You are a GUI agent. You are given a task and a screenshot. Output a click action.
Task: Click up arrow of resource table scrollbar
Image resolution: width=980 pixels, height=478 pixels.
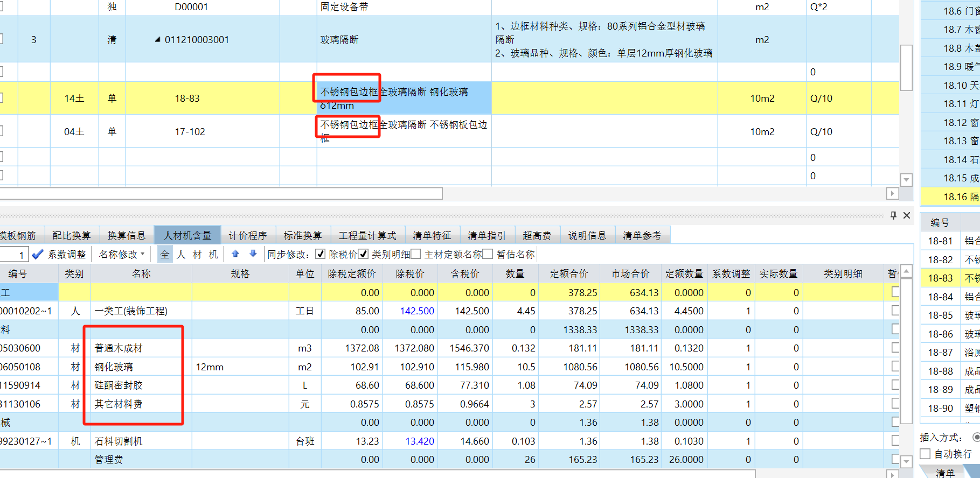tap(907, 271)
